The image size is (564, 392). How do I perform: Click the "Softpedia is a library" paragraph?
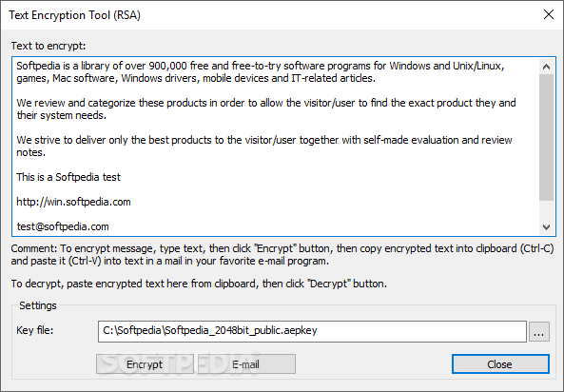(x=261, y=72)
